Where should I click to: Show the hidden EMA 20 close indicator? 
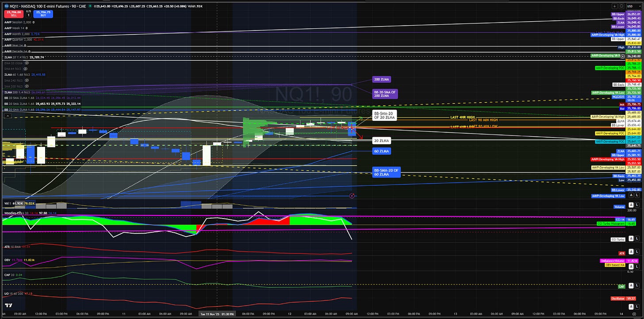point(27,63)
